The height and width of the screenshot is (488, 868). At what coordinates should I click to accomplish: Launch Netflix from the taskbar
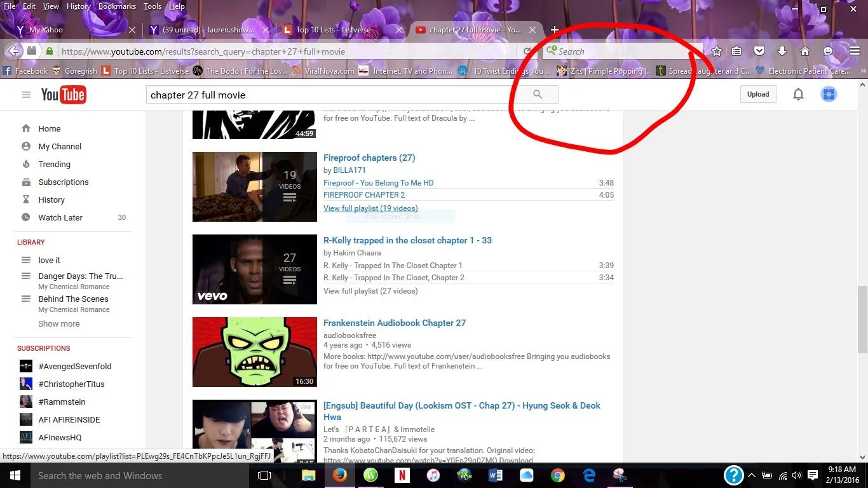pyautogui.click(x=402, y=475)
